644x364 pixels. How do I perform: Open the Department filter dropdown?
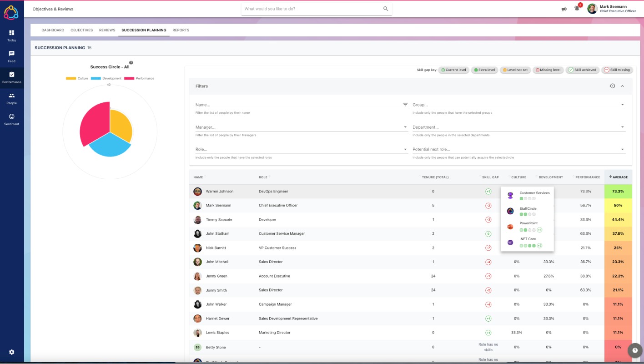(x=519, y=127)
